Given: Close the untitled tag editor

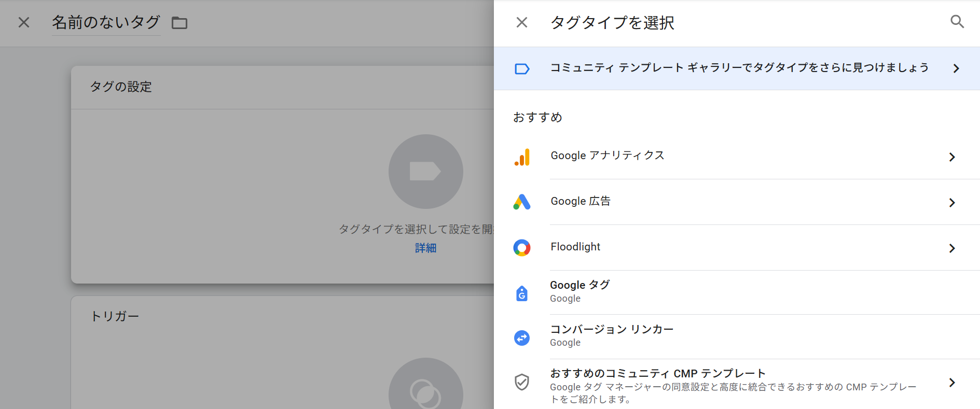Looking at the screenshot, I should pos(24,22).
